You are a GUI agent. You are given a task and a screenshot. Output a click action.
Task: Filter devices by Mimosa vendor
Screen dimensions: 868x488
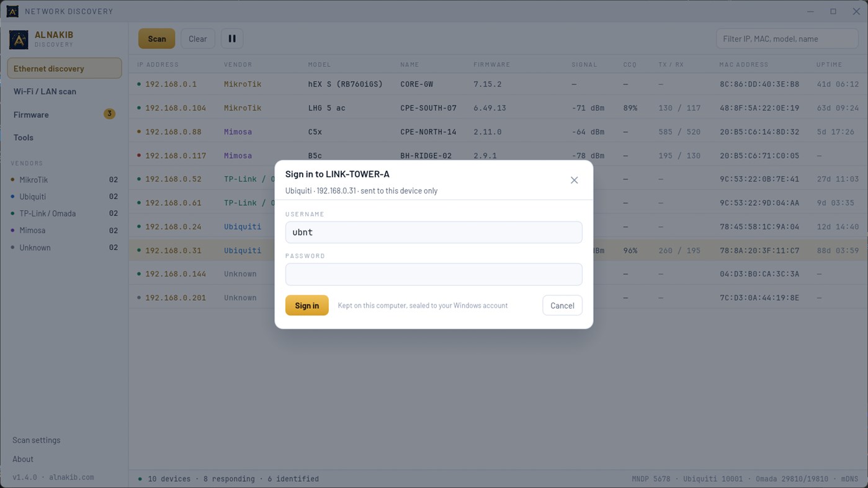coord(65,230)
